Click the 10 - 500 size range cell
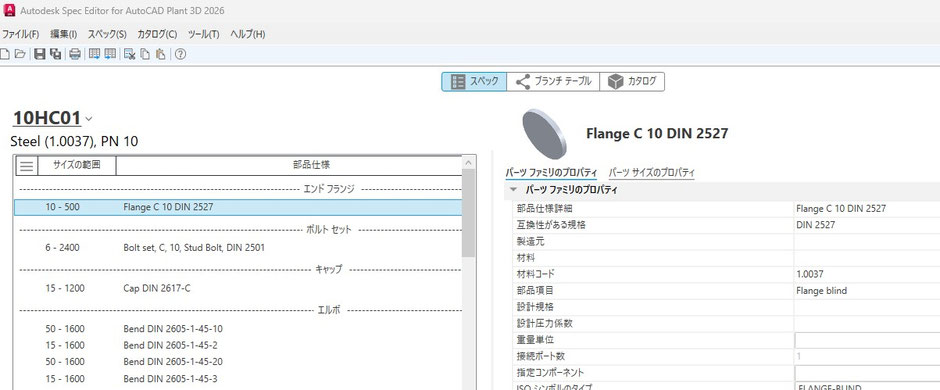Image resolution: width=940 pixels, height=390 pixels. (x=62, y=207)
